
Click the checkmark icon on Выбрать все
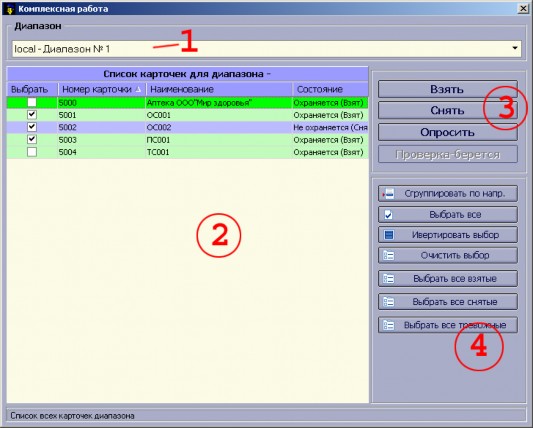(x=388, y=215)
